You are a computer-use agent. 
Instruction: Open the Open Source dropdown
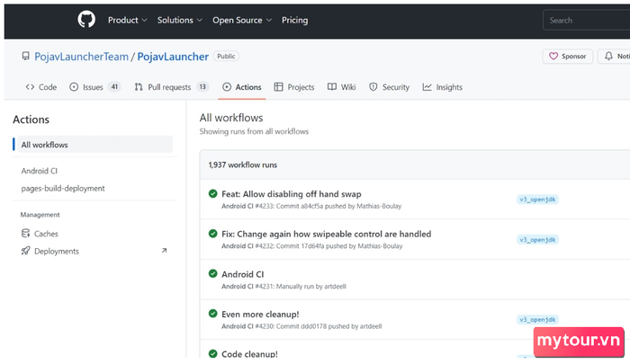pos(242,20)
